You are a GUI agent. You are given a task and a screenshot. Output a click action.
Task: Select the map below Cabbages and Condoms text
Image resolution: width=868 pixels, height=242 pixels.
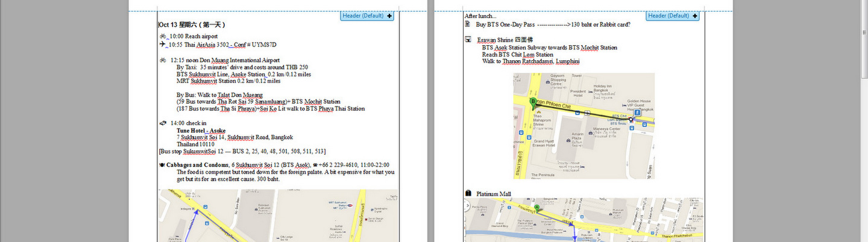click(x=278, y=216)
